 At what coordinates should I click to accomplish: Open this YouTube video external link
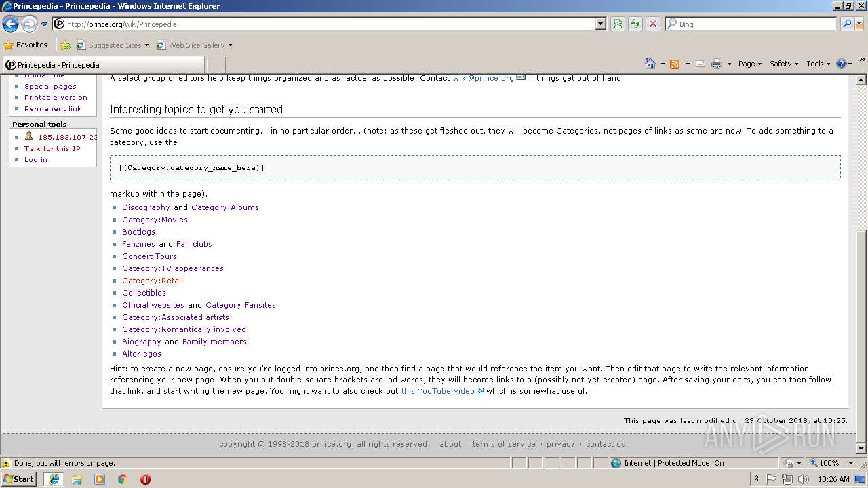438,391
